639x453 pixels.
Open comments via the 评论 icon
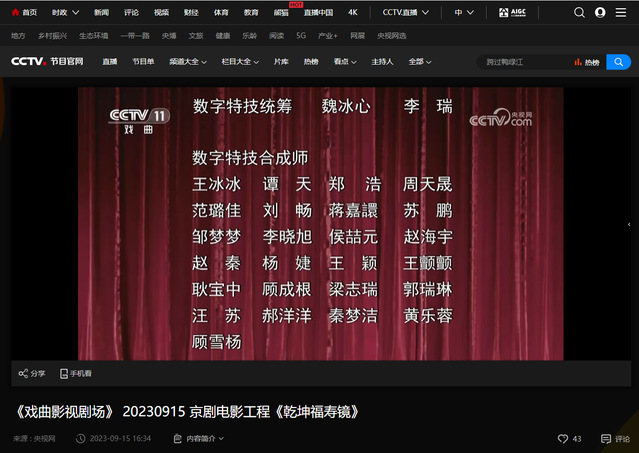point(606,438)
